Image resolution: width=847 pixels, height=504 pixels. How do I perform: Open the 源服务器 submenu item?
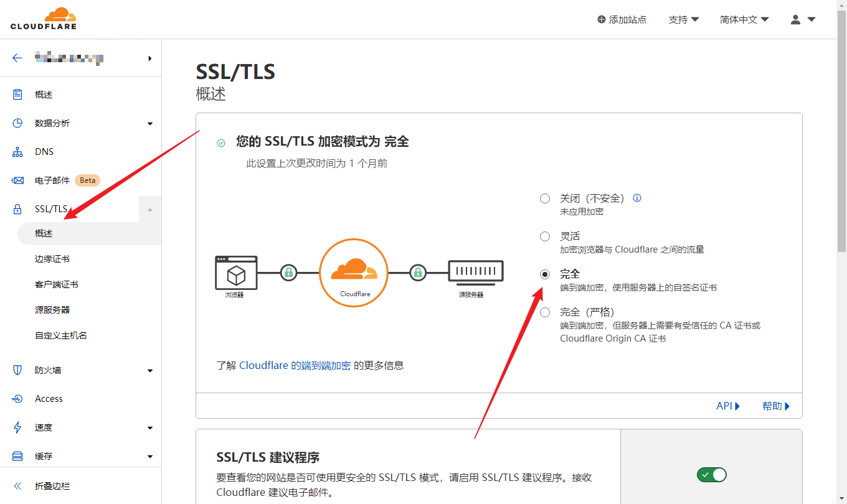point(52,310)
